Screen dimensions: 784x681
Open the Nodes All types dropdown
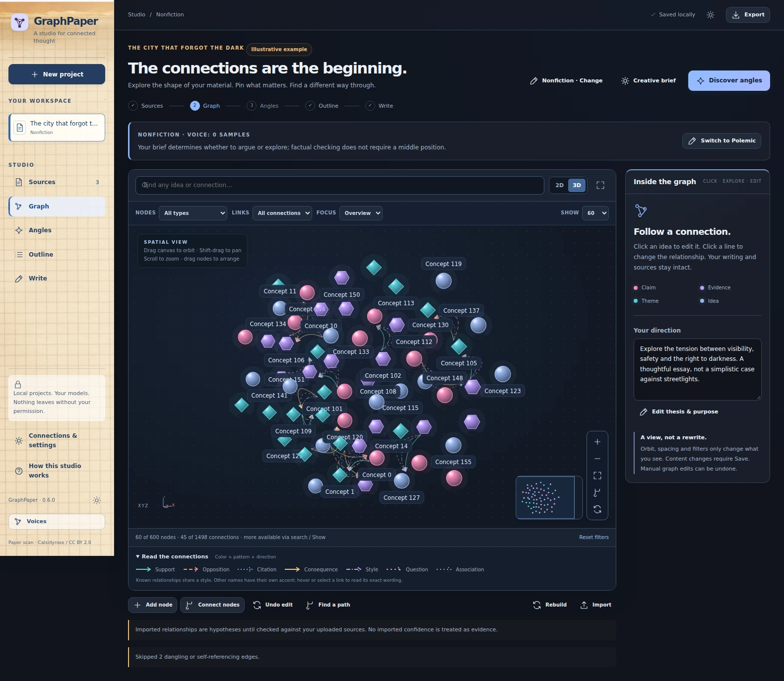(193, 213)
